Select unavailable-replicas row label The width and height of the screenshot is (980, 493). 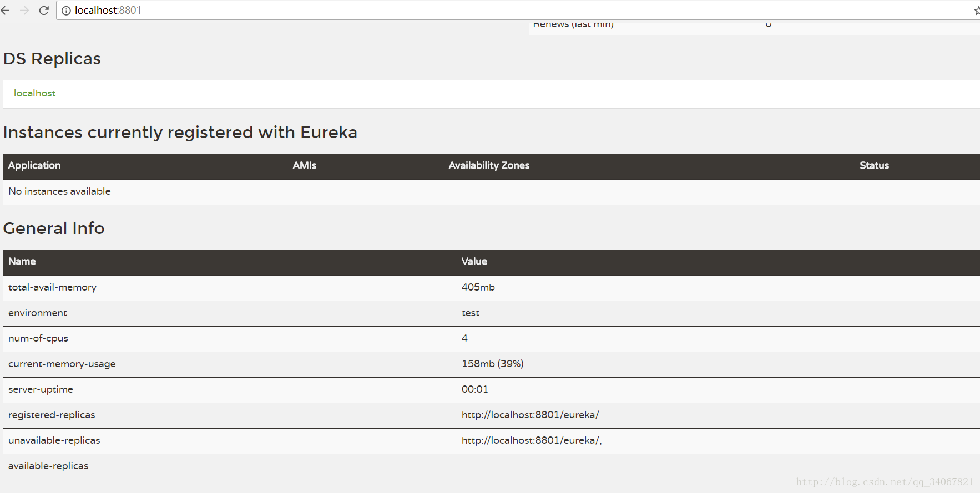[54, 440]
